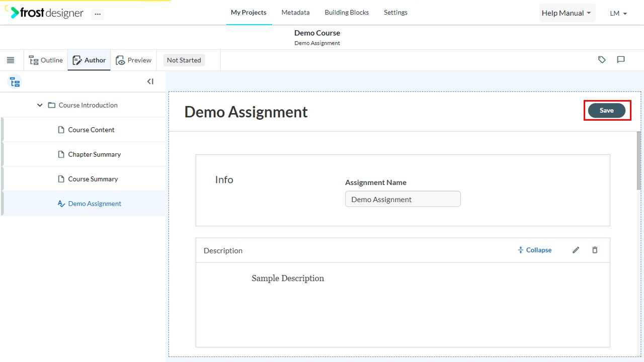The image size is (644, 362).
Task: Open the Building Blocks tab
Action: pyautogui.click(x=347, y=13)
